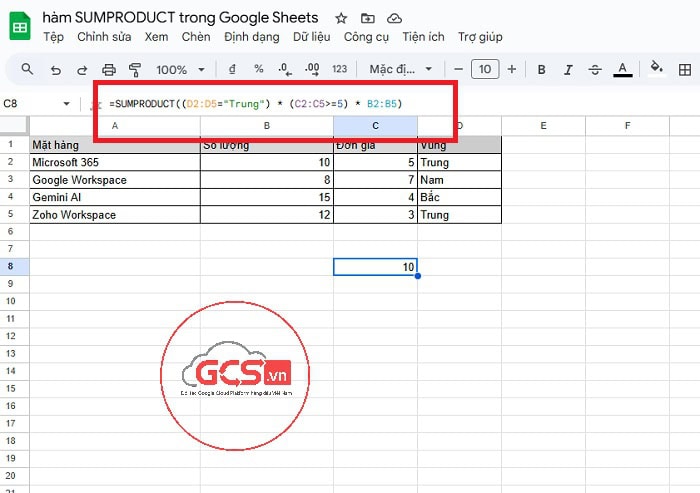Check cloud save status icon
Screen dimensions: 700x493
394,18
